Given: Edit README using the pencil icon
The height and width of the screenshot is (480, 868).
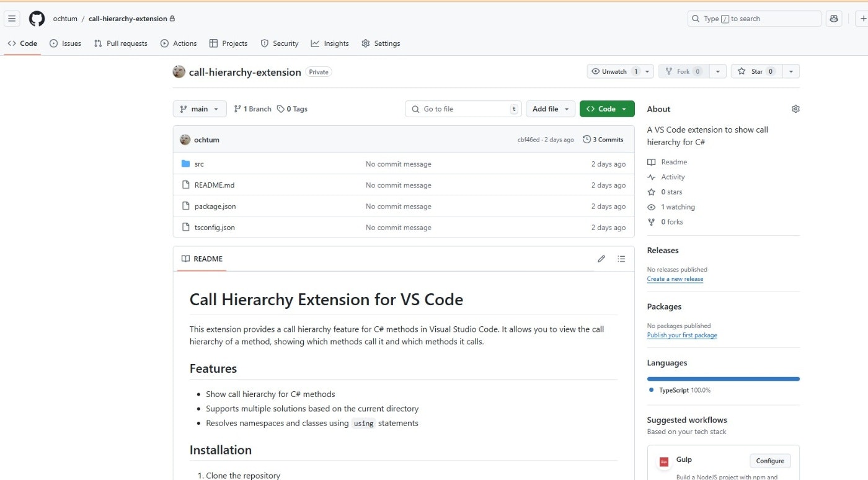Looking at the screenshot, I should click(x=601, y=259).
